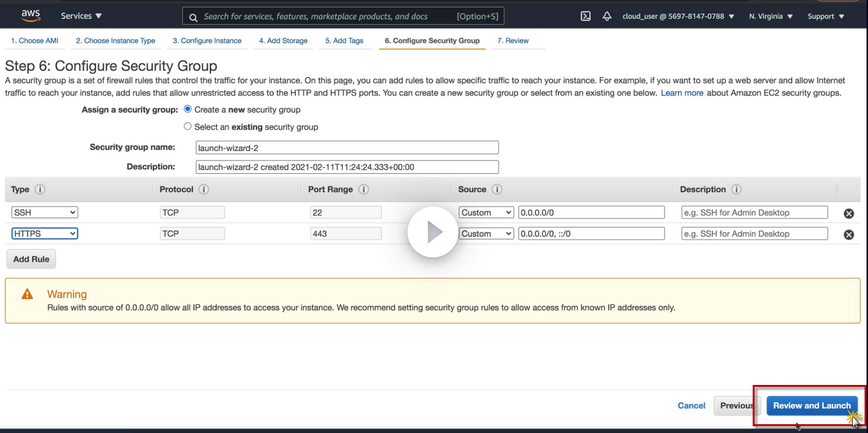Click the Warning title text
Image resolution: width=868 pixels, height=433 pixels.
(x=67, y=294)
